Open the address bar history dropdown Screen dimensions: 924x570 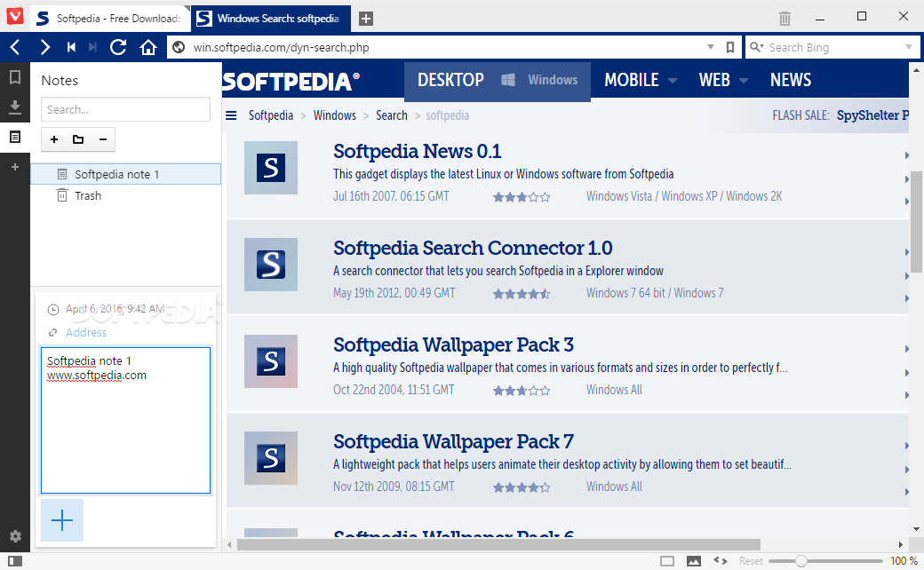(x=711, y=47)
